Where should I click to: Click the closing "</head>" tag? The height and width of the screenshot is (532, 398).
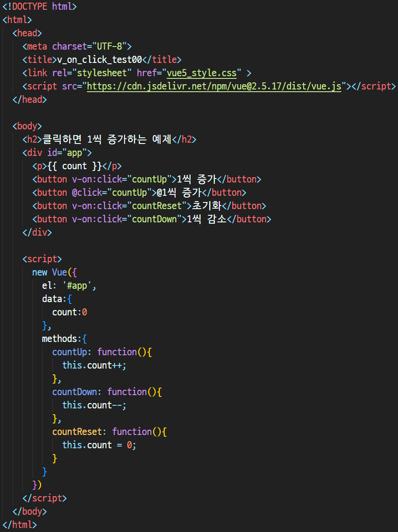[x=30, y=100]
